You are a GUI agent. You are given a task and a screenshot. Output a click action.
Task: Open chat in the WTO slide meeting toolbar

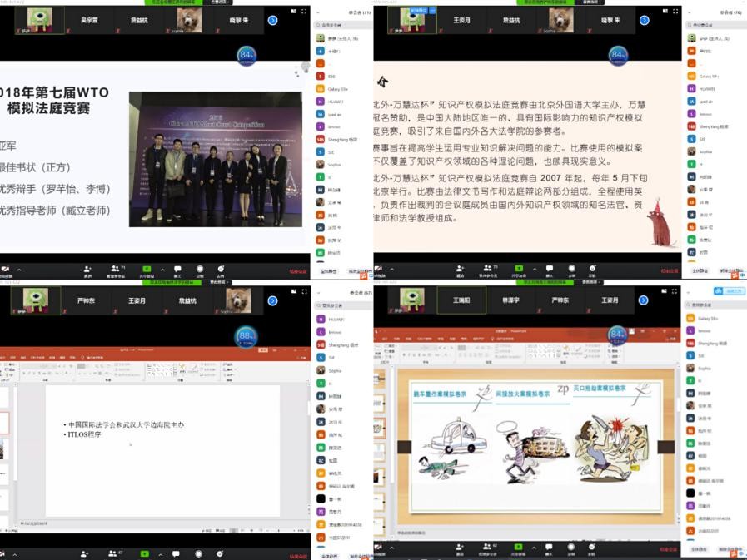(178, 270)
